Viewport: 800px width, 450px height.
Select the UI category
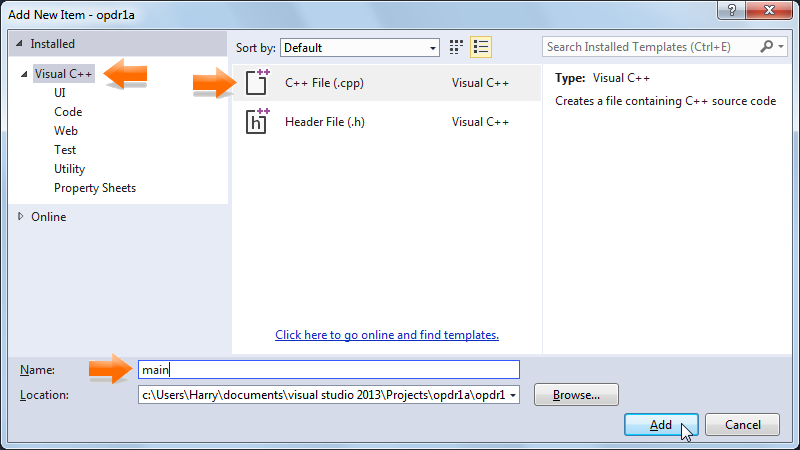[61, 93]
